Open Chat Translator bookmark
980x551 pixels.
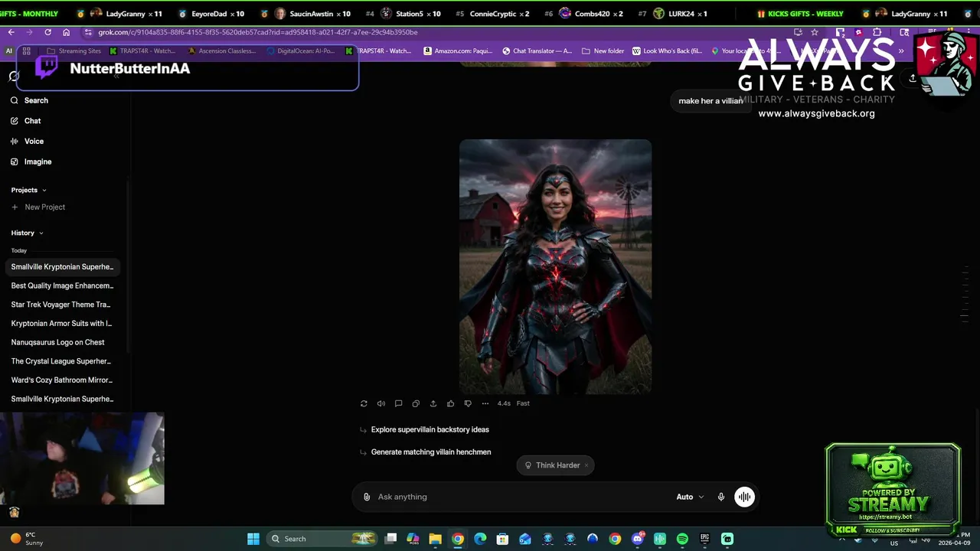(537, 51)
